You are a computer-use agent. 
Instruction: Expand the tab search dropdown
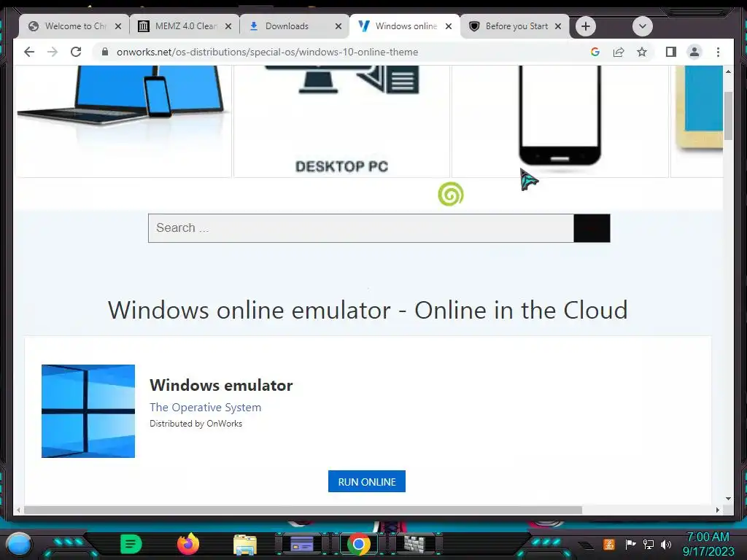[642, 26]
